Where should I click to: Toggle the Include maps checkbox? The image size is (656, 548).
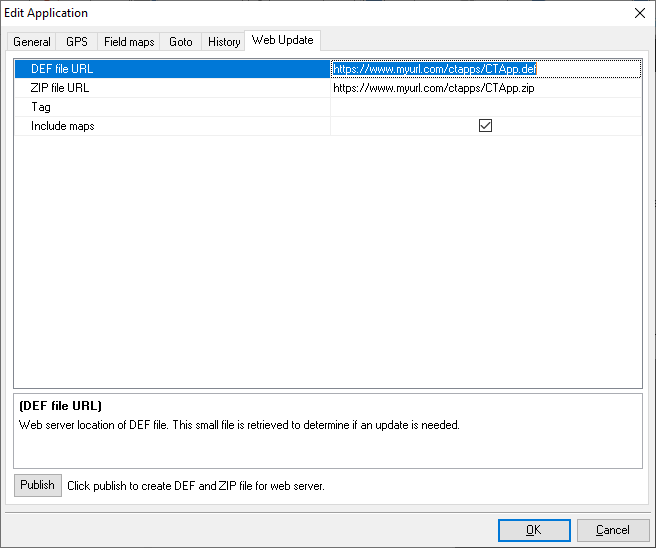(486, 126)
